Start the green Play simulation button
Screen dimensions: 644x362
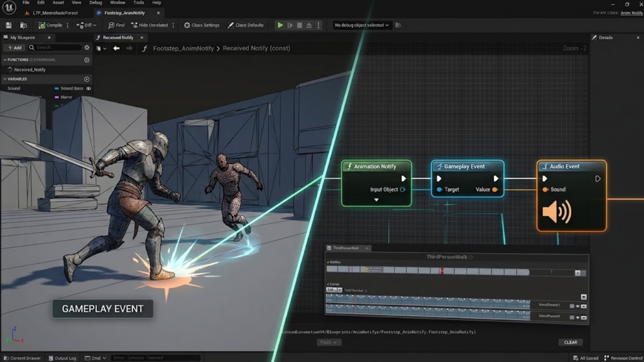coord(280,25)
